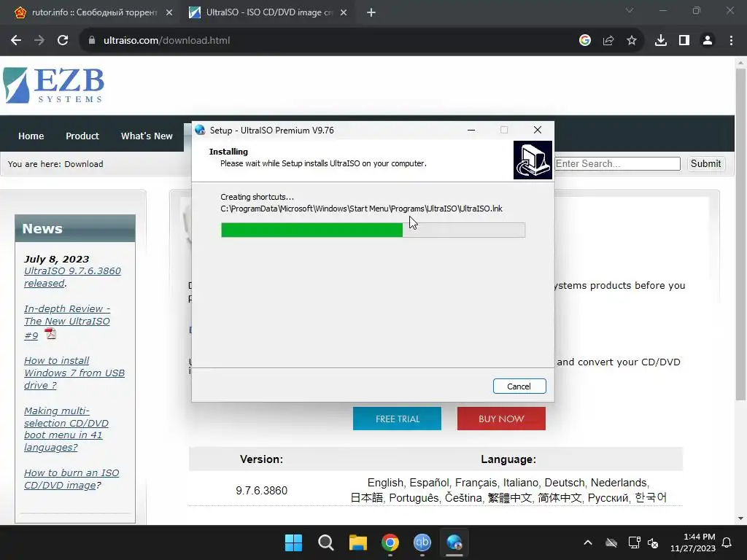The width and height of the screenshot is (747, 560).
Task: Open 'Making multi-selection CD/DVD boot menu' link
Action: coord(66,429)
